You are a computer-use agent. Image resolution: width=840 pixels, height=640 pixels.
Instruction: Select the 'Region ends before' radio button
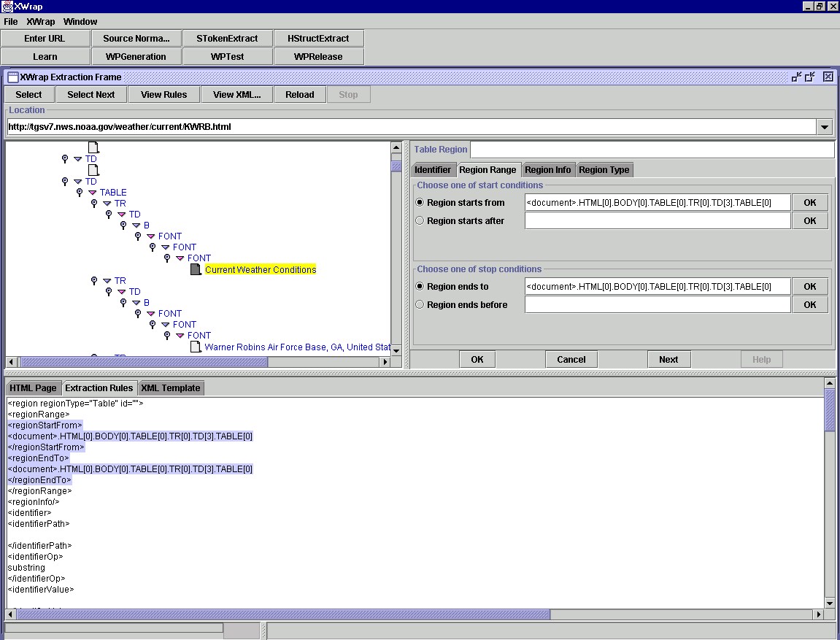(x=420, y=305)
